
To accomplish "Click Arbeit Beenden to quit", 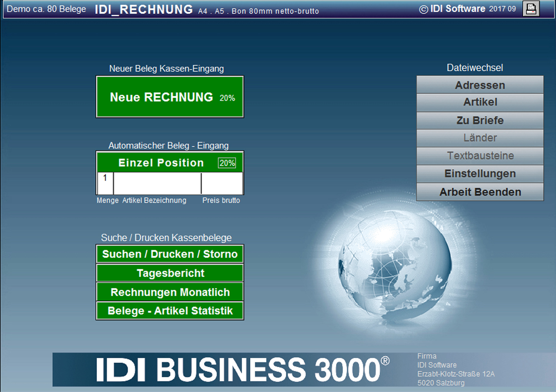I will point(480,192).
